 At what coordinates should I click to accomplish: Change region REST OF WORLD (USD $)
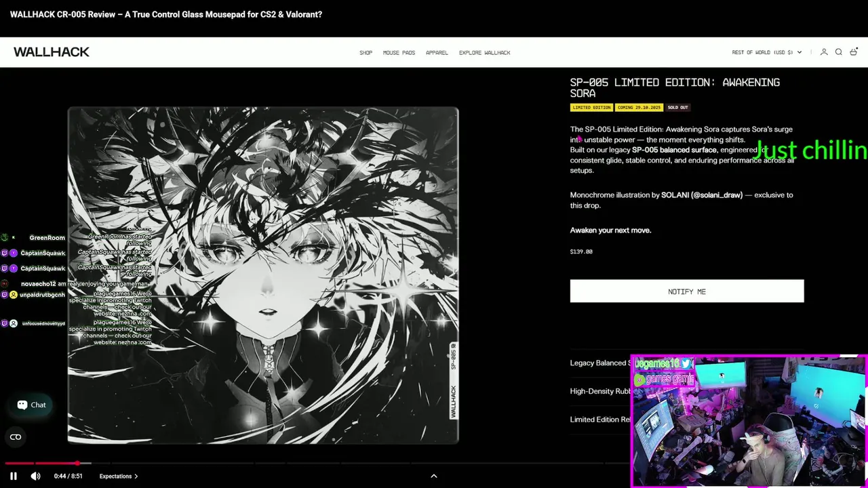(x=766, y=52)
